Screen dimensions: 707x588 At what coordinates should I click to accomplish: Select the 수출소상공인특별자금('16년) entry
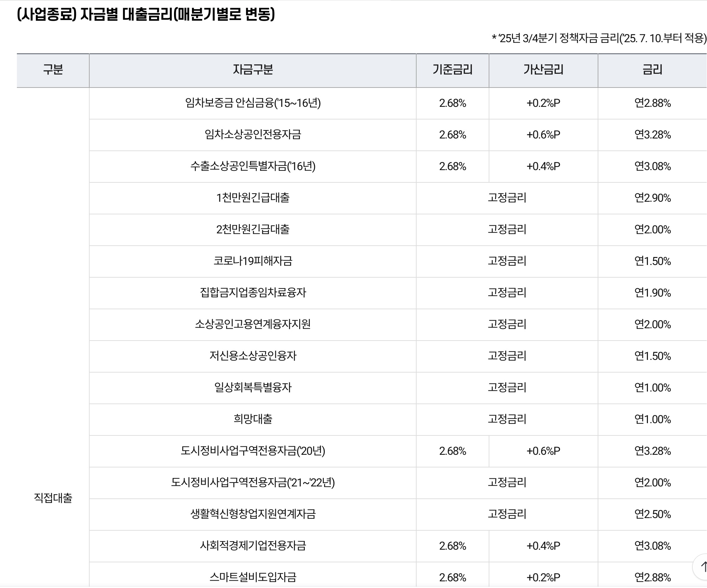tap(252, 167)
